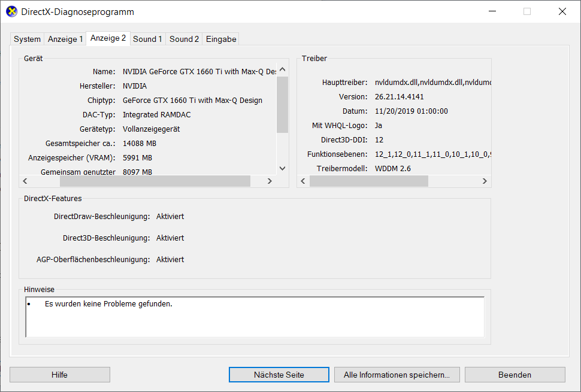Screen dimensions: 581x392
Task: Click Direct3D-Beschleunigung Aktiviert status
Action: click(x=170, y=238)
